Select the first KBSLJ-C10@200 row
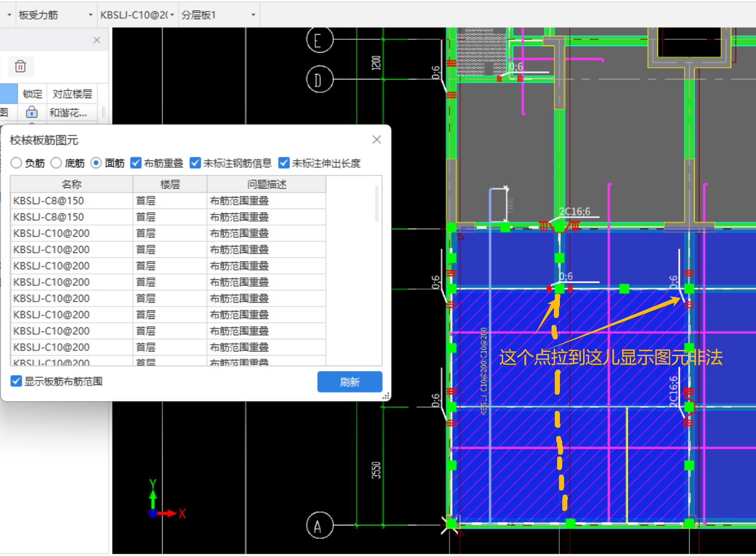Viewport: 756px width, 556px height. click(168, 233)
